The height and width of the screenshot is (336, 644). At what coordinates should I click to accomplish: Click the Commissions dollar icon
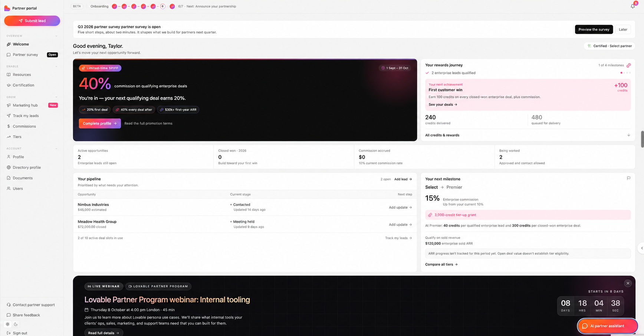coord(9,126)
